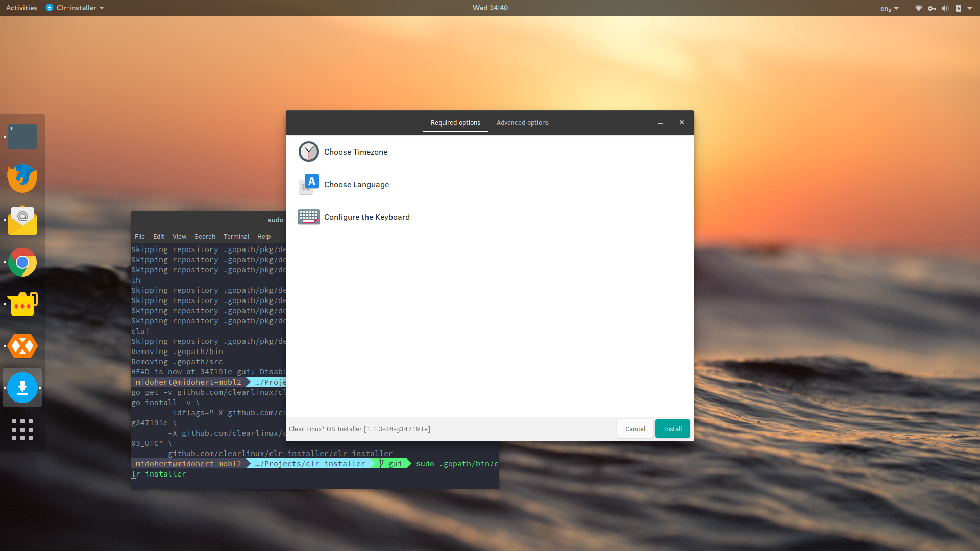
Task: Open the yellow teapot app in dock
Action: coord(22,304)
